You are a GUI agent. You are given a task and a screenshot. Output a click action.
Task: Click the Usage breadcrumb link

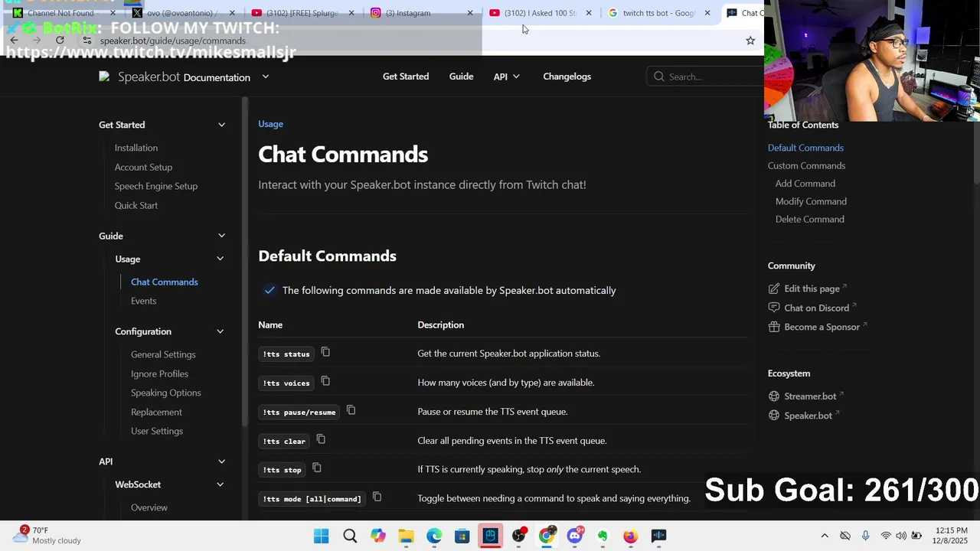click(270, 124)
